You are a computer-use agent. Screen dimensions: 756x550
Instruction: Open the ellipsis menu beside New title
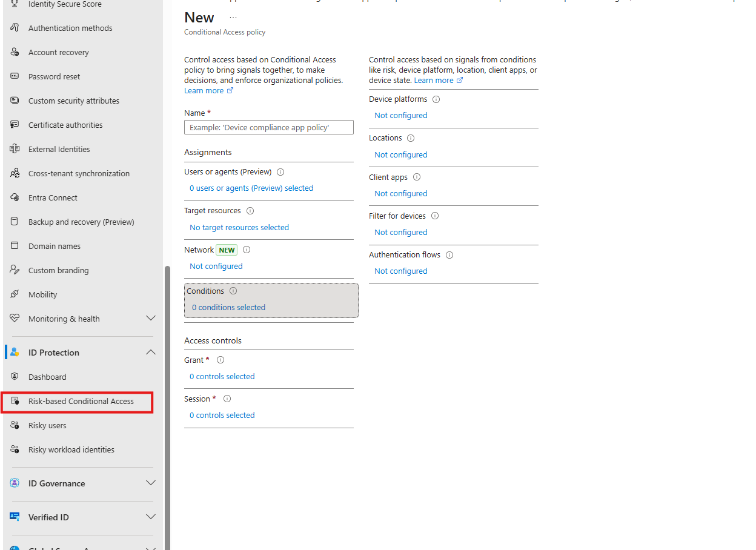click(x=233, y=18)
